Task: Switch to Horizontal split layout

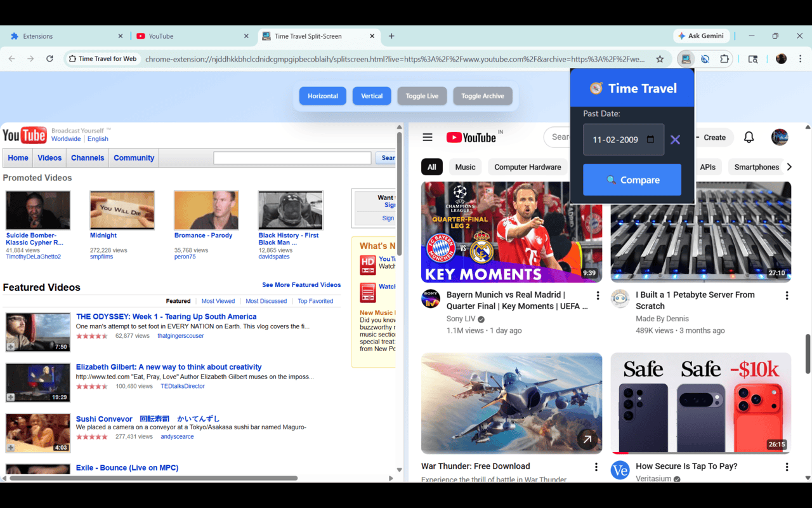Action: [x=323, y=96]
